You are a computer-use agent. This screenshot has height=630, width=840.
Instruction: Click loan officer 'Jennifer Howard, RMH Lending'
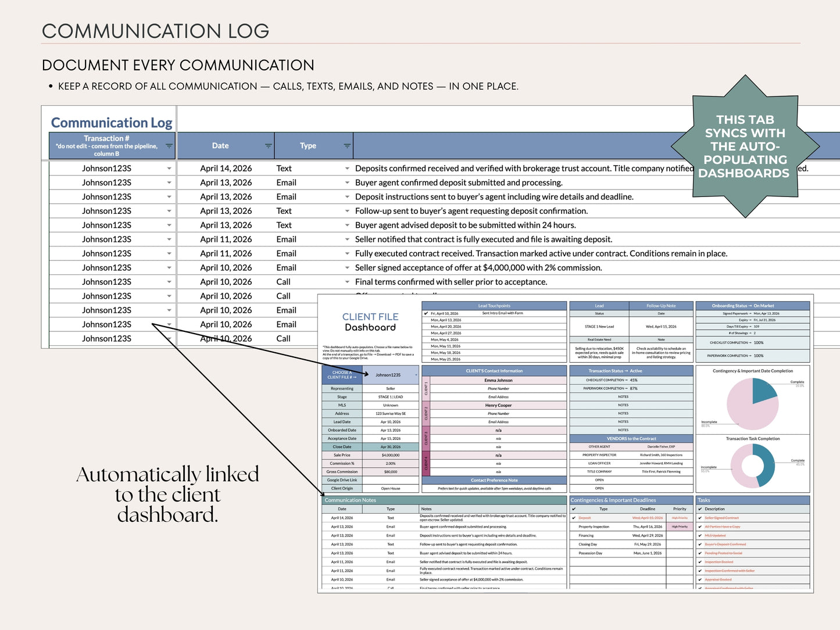[661, 463]
